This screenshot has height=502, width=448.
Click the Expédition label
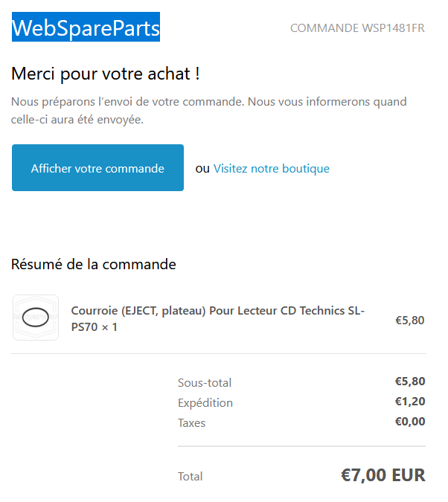[205, 403]
